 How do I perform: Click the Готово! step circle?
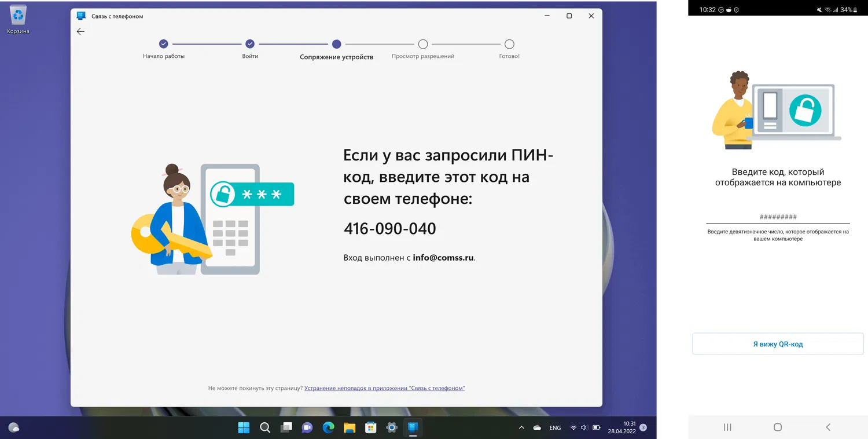point(509,44)
